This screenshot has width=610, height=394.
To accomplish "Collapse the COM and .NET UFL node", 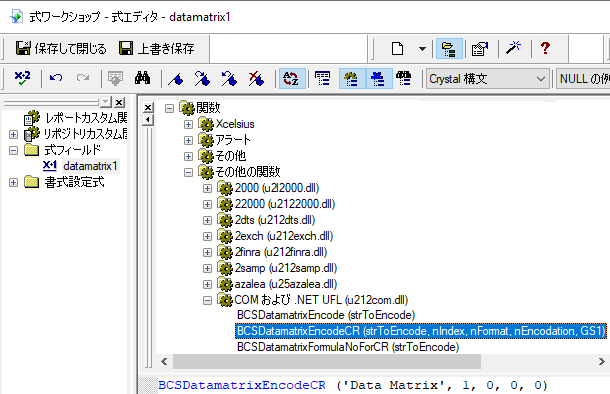I will point(207,300).
